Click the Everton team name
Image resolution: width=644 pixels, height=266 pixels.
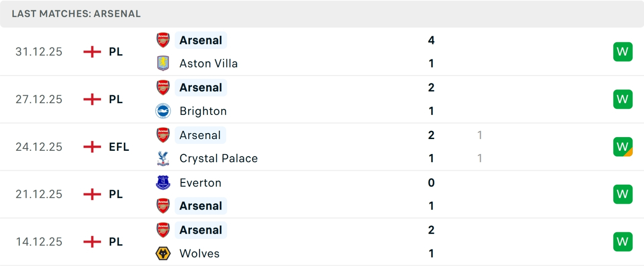coord(201,183)
